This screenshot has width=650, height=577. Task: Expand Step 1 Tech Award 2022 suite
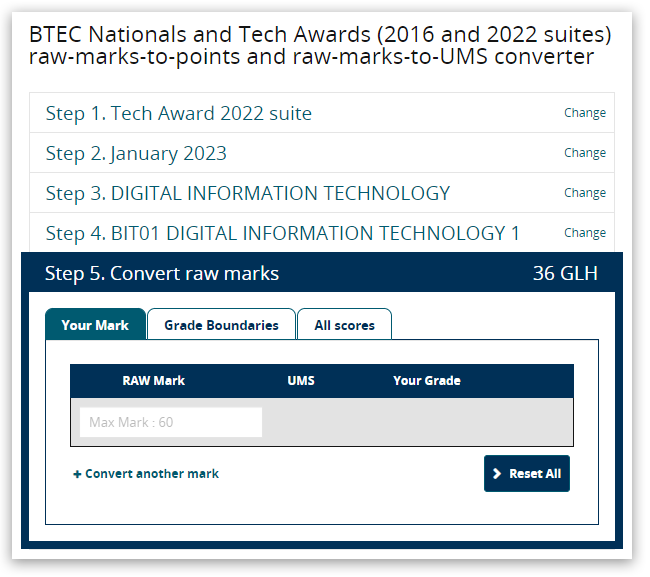[179, 114]
